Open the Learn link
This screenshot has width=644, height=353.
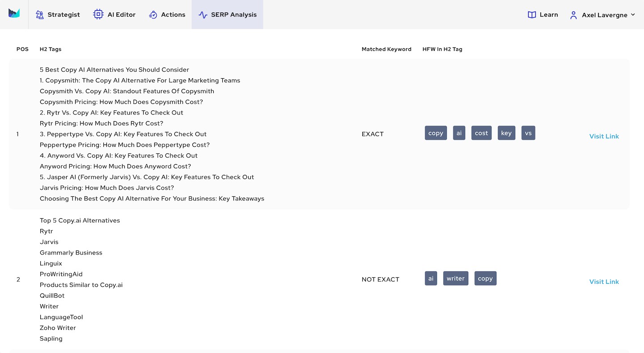[x=543, y=14]
